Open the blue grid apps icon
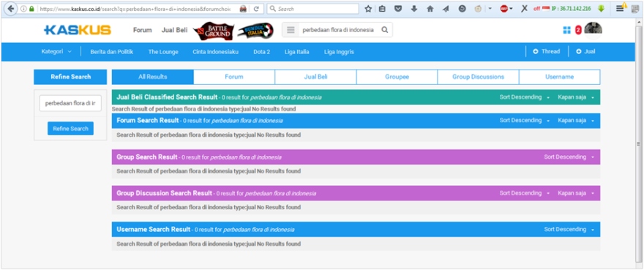Image resolution: width=644 pixels, height=270 pixels. click(x=566, y=30)
